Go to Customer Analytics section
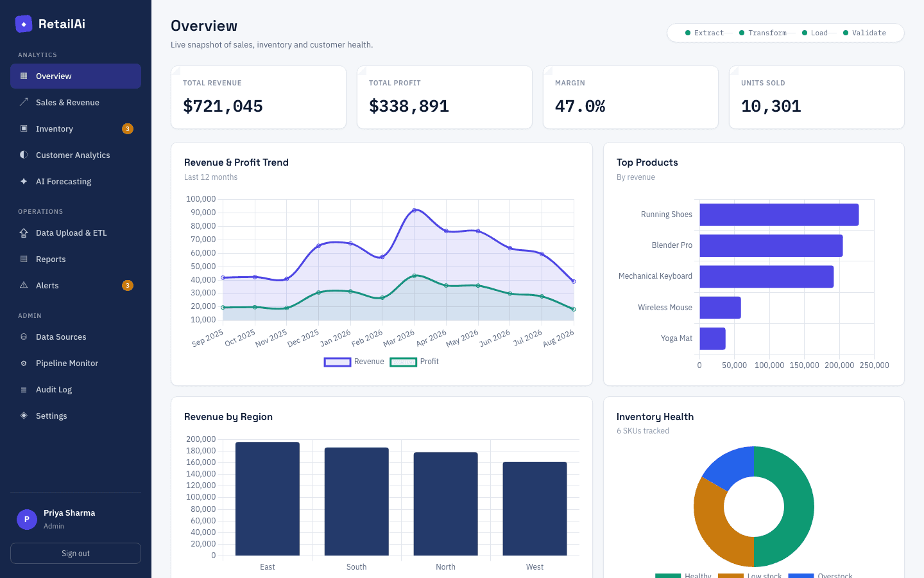This screenshot has width=924, height=578. (x=76, y=155)
